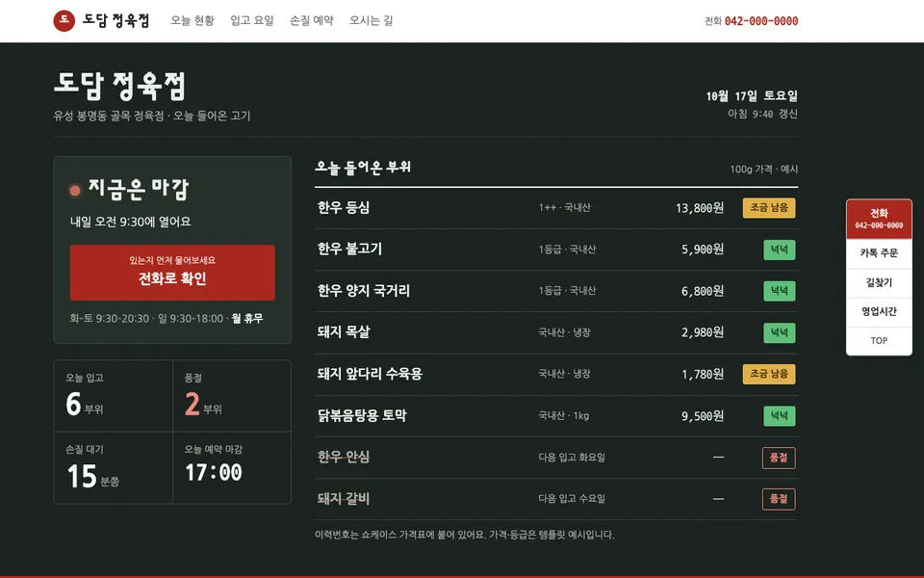Click 카톡 주문 in floating sidebar

click(x=879, y=253)
